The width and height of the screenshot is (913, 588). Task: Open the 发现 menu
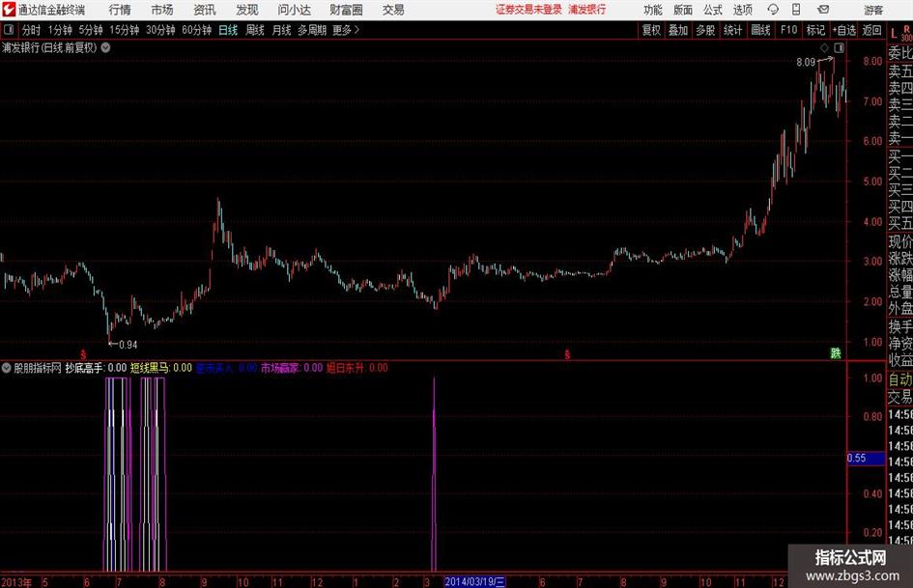[247, 10]
